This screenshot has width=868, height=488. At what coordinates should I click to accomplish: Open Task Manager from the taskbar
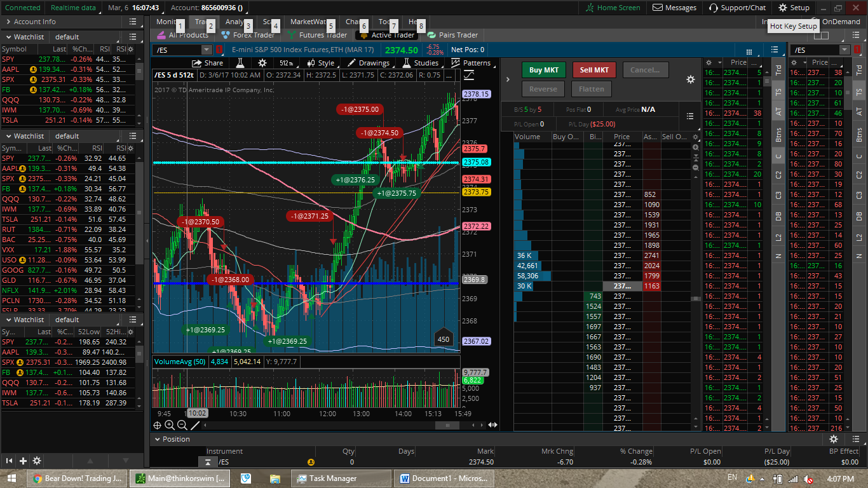point(341,478)
